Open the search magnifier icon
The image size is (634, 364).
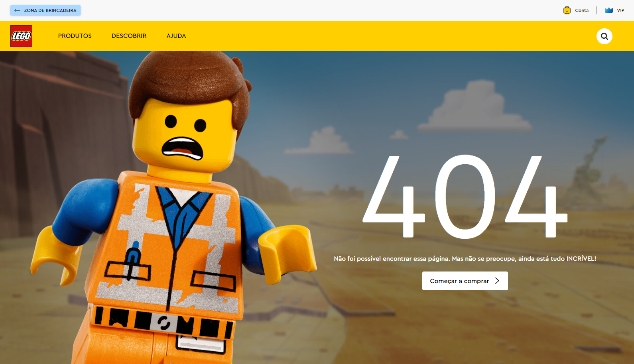point(604,36)
